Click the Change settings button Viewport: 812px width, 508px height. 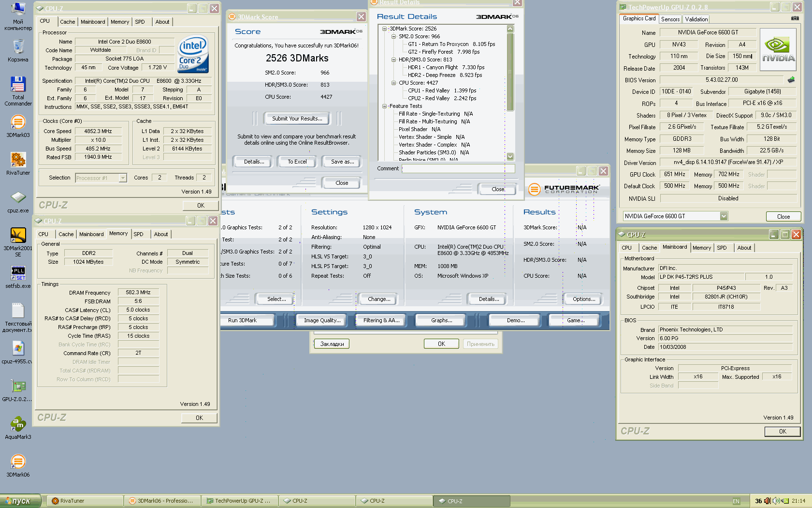point(379,299)
